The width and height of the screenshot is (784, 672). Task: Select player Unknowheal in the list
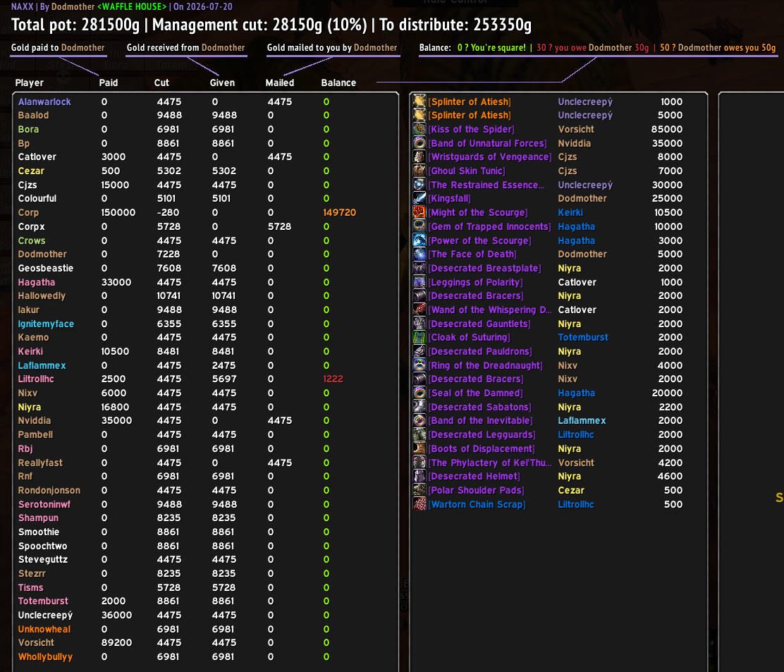click(44, 629)
